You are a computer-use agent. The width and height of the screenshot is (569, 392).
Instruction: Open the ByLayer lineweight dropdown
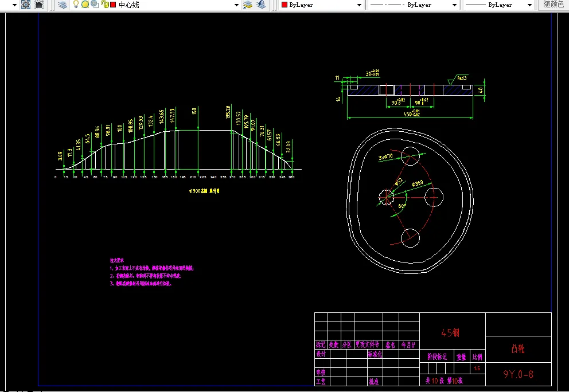pos(529,5)
